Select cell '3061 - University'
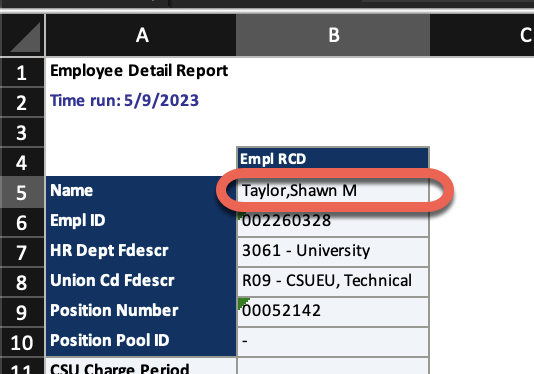534x374 pixels. coord(333,252)
